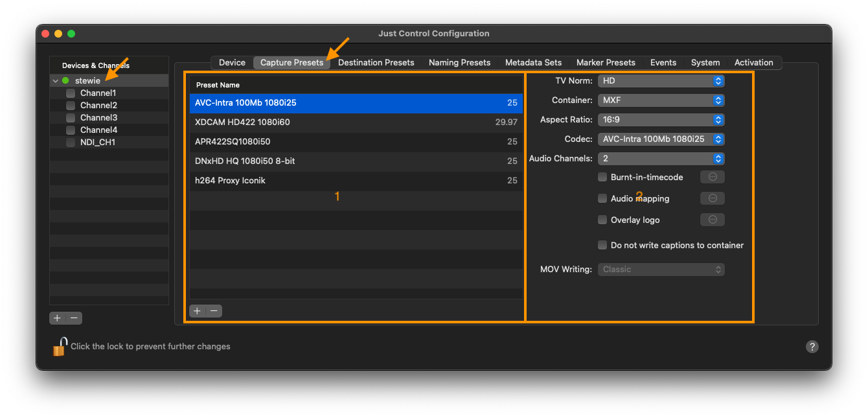This screenshot has width=868, height=418.
Task: Open Burnt-in-timecode options ellipsis button
Action: [x=713, y=177]
